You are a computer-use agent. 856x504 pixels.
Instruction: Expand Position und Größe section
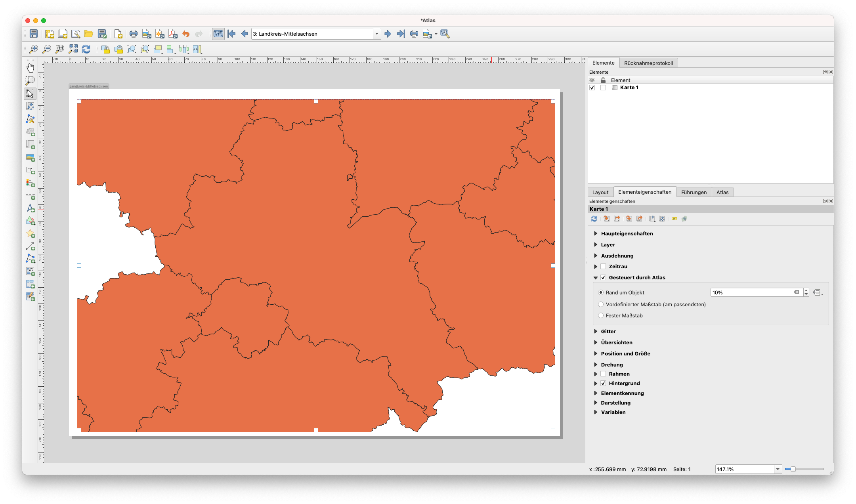click(x=596, y=353)
